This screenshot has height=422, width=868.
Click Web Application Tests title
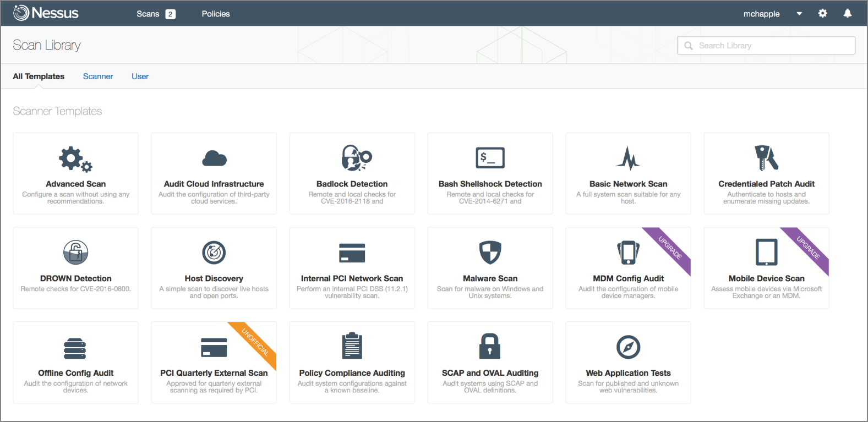(628, 373)
